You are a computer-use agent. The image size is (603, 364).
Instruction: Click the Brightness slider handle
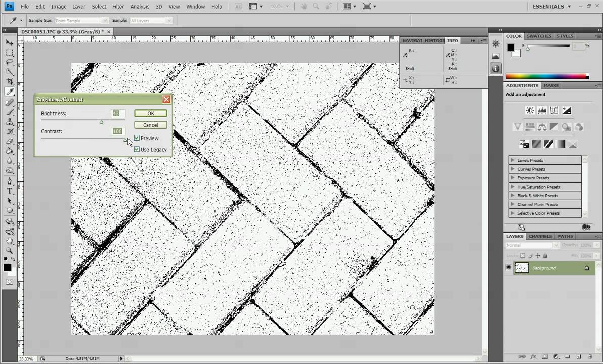(101, 122)
